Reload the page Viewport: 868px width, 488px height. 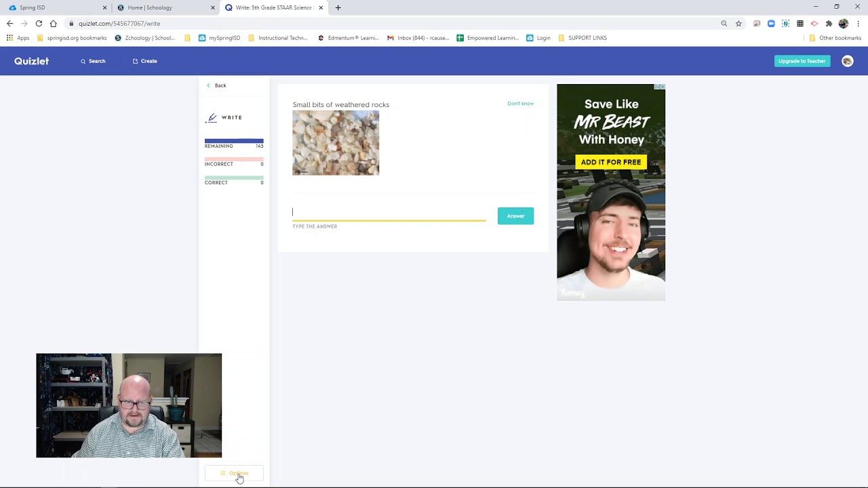(x=39, y=23)
